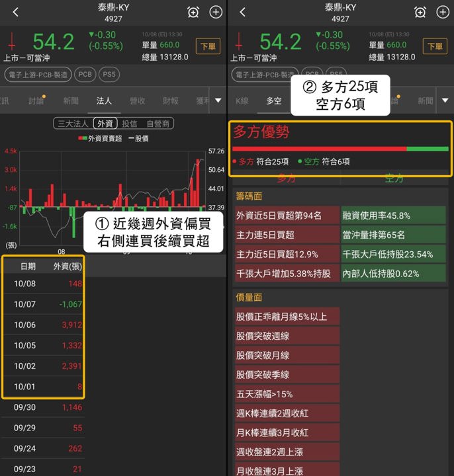Click the 日期 column header

coord(28,266)
